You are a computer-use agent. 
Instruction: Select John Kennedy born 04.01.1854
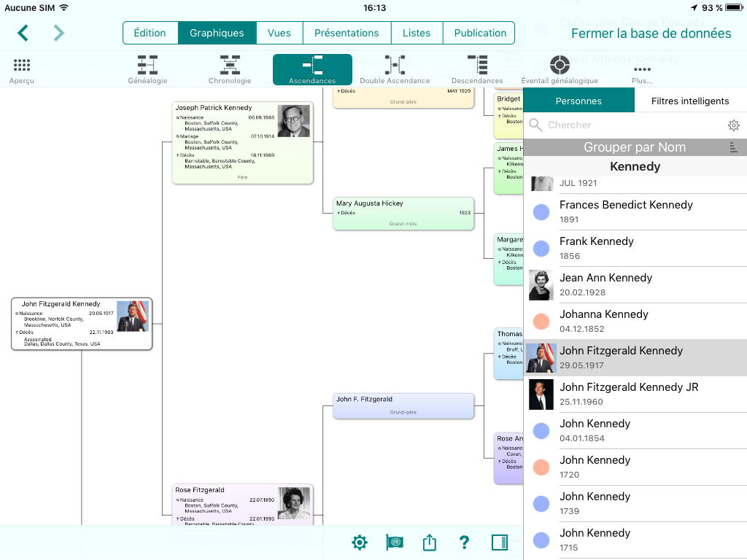[635, 431]
